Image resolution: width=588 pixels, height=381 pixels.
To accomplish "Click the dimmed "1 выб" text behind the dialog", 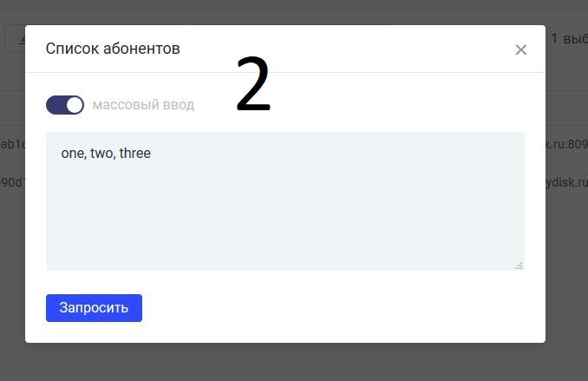I will coord(569,39).
